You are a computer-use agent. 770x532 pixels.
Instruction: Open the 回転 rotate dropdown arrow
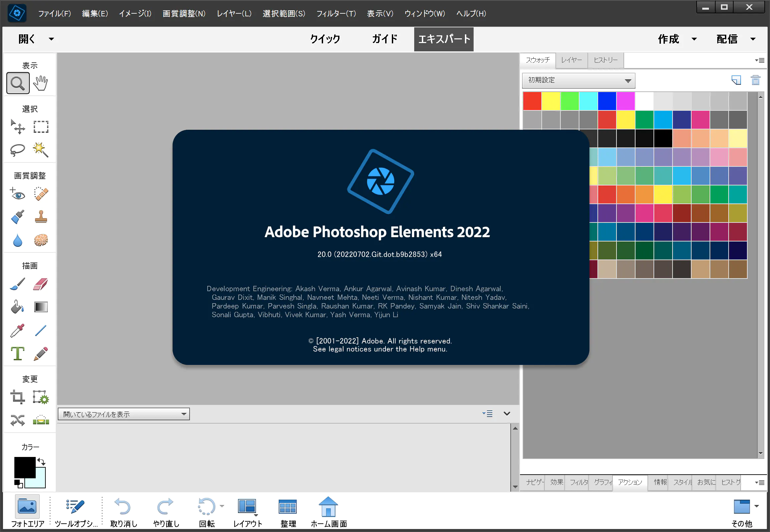point(222,506)
